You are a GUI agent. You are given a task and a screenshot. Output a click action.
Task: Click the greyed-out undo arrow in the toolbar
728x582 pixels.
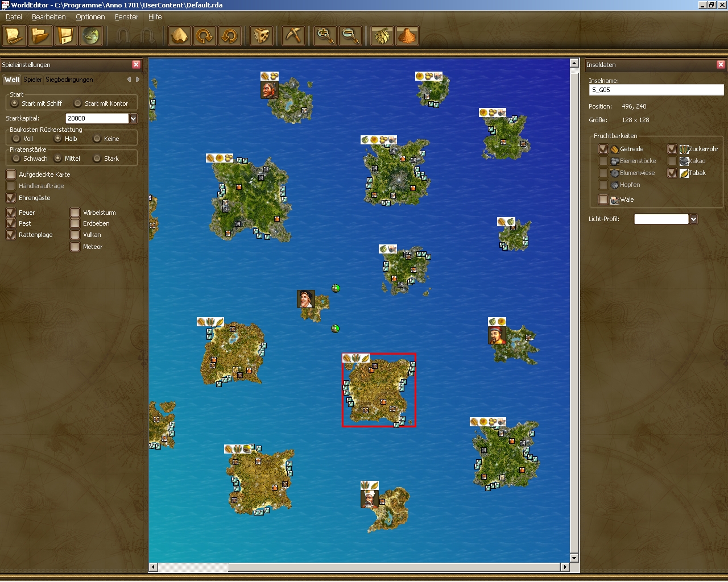click(123, 36)
